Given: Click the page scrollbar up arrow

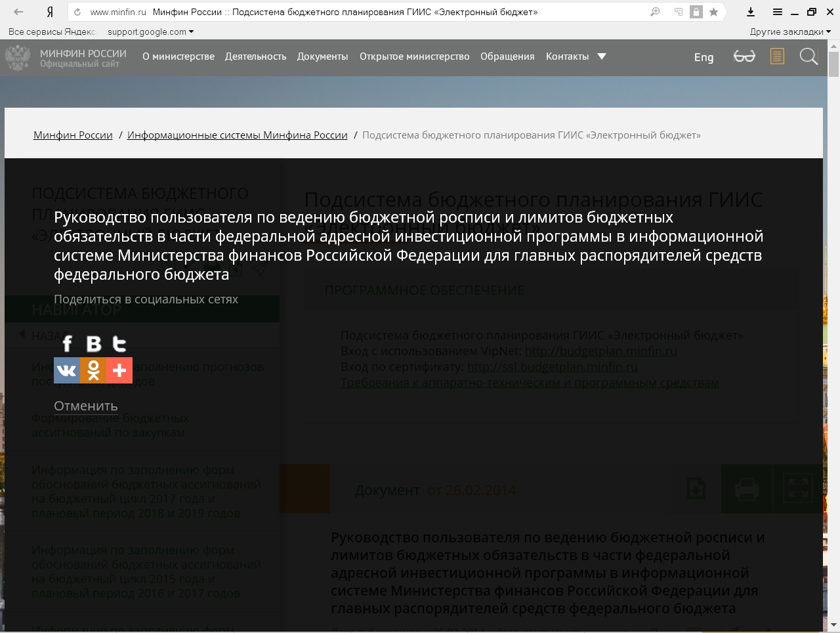Looking at the screenshot, I should tap(833, 45).
